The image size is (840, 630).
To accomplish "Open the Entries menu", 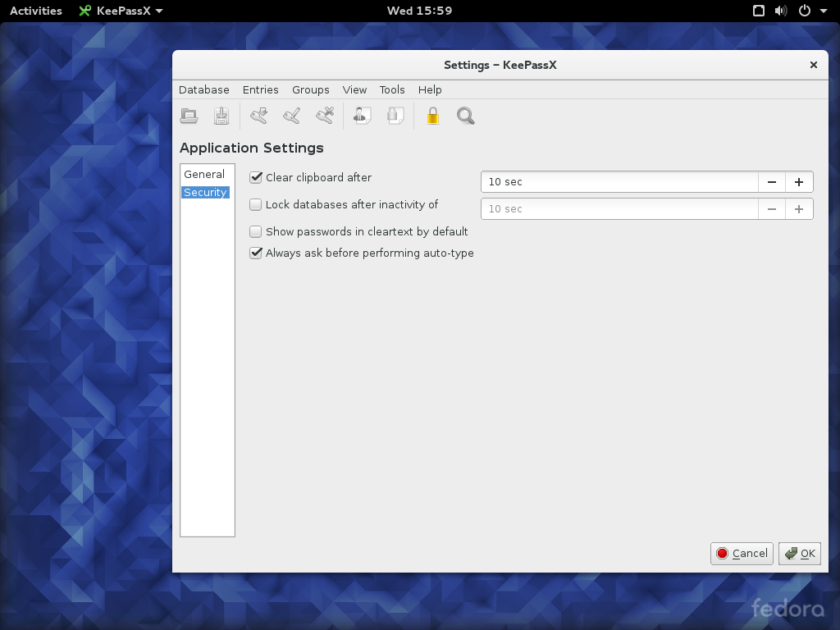I will (x=260, y=89).
